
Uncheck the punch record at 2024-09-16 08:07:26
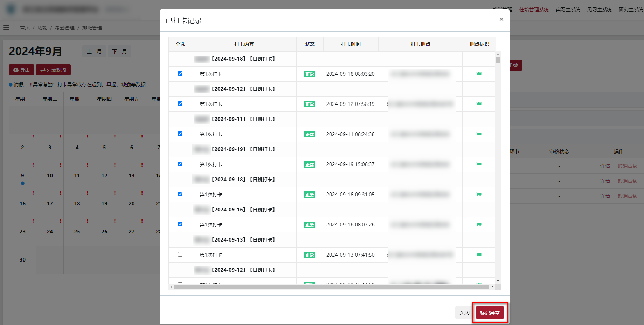pyautogui.click(x=180, y=224)
